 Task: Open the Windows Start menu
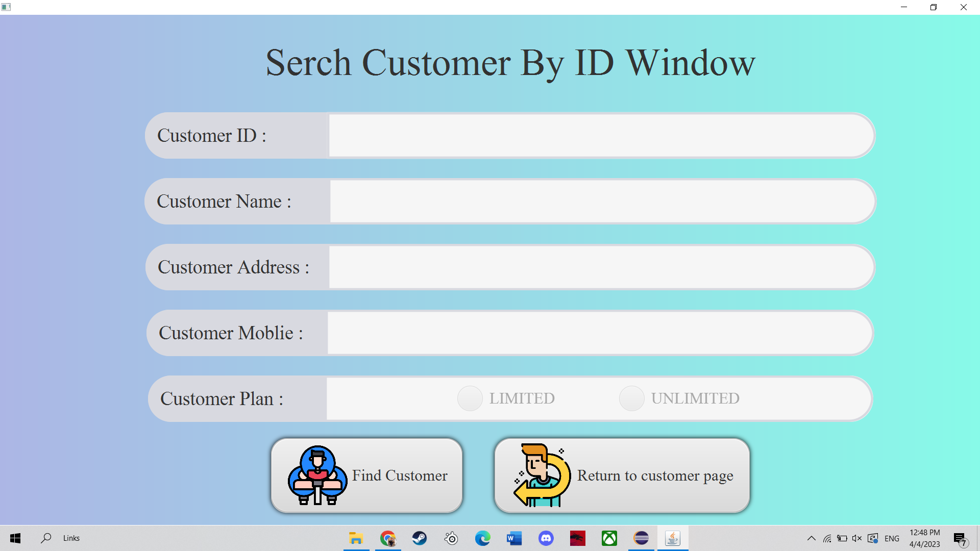pyautogui.click(x=15, y=538)
